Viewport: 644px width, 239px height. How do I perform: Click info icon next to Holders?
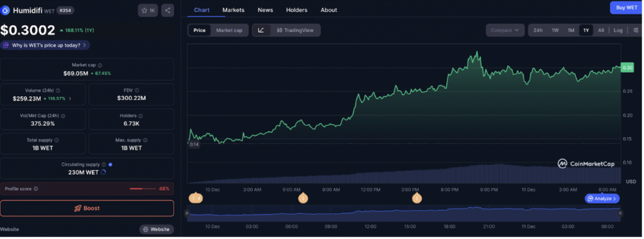point(140,116)
